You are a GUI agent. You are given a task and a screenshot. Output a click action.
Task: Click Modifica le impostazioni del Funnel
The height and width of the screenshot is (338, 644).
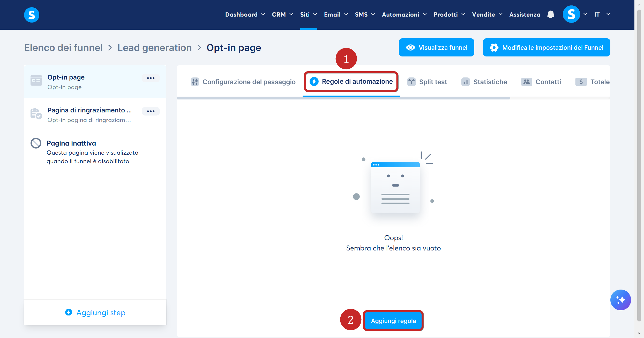546,47
